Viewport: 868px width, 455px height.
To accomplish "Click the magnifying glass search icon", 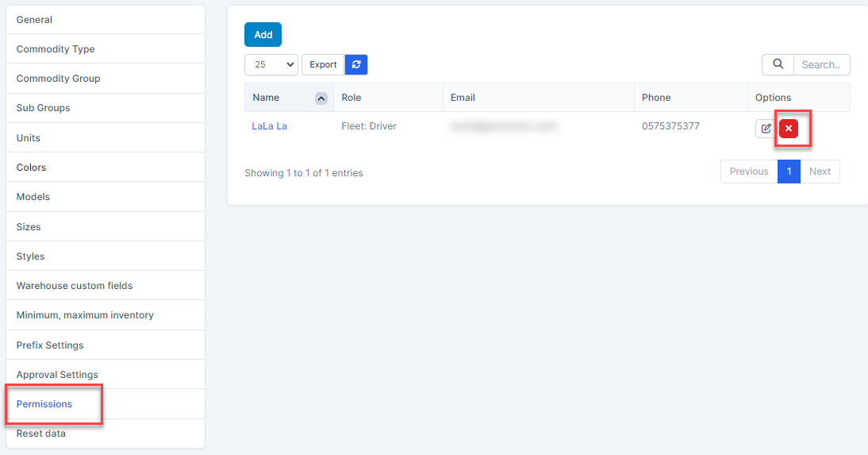I will click(x=778, y=65).
